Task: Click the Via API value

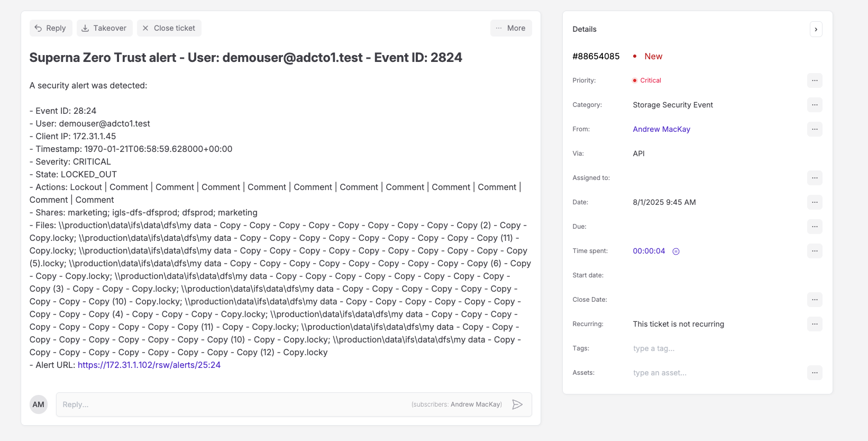Action: (x=639, y=154)
